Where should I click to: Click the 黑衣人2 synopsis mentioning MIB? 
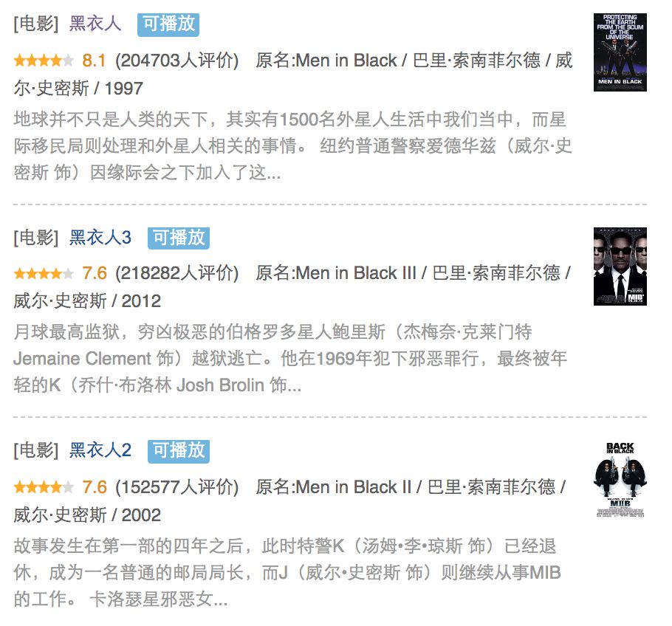tap(287, 573)
